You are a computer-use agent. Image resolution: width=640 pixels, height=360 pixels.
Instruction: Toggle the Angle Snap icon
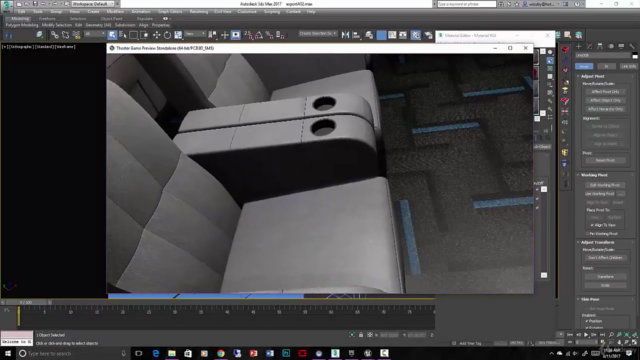click(x=259, y=35)
